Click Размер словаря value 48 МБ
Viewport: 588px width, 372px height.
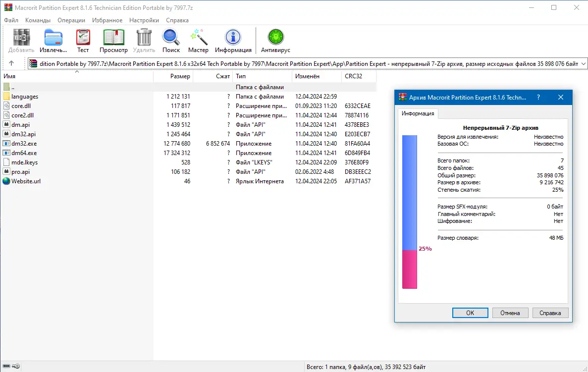coord(556,238)
